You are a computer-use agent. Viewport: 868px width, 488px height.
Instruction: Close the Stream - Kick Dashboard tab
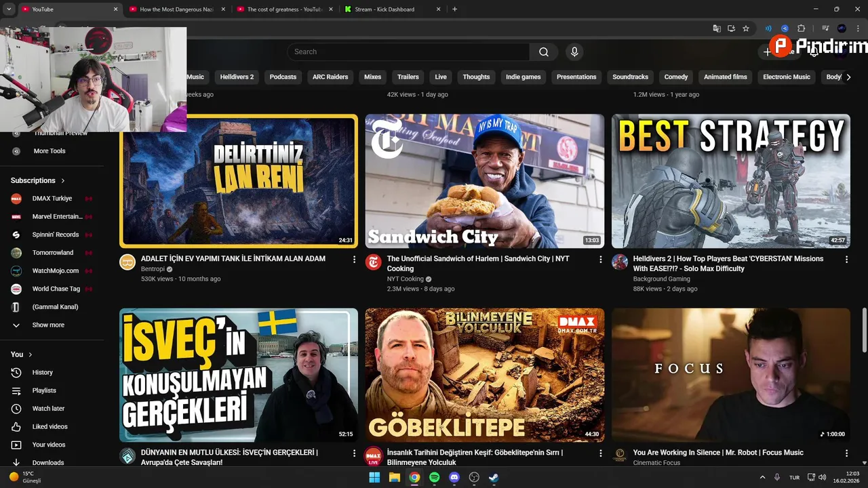pos(438,9)
